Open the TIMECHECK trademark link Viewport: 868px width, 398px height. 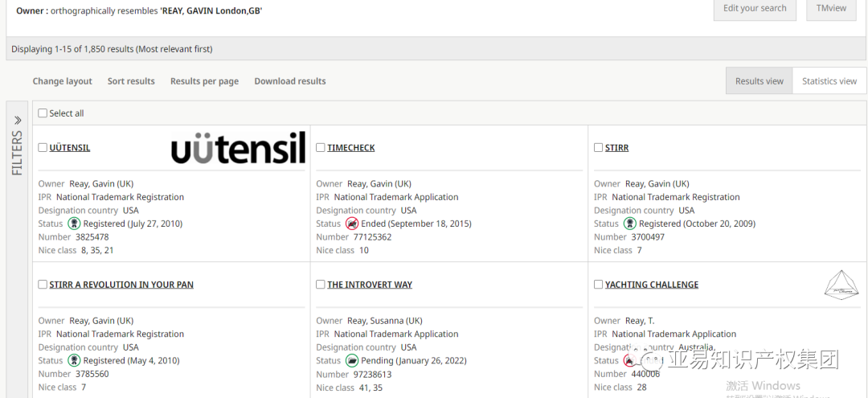(x=351, y=148)
